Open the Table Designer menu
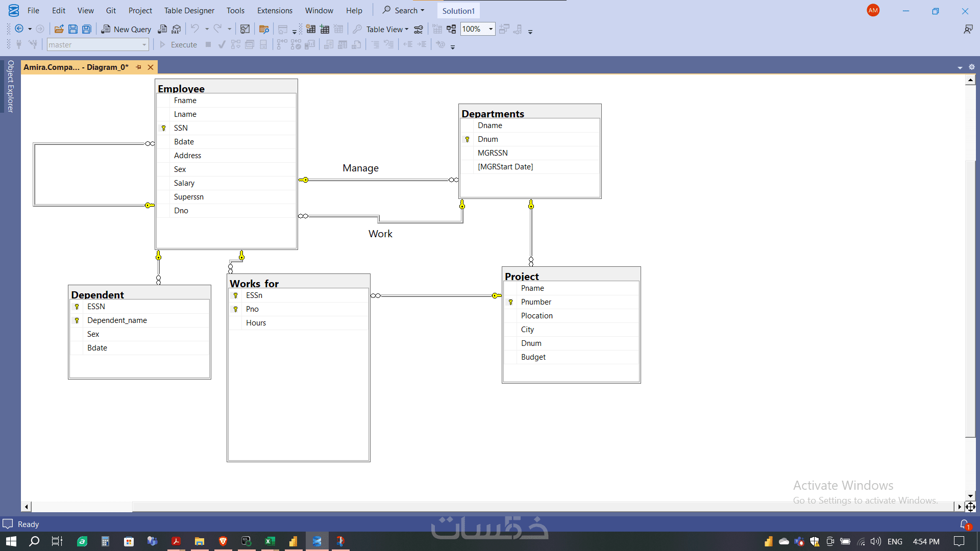980x551 pixels. pyautogui.click(x=189, y=10)
